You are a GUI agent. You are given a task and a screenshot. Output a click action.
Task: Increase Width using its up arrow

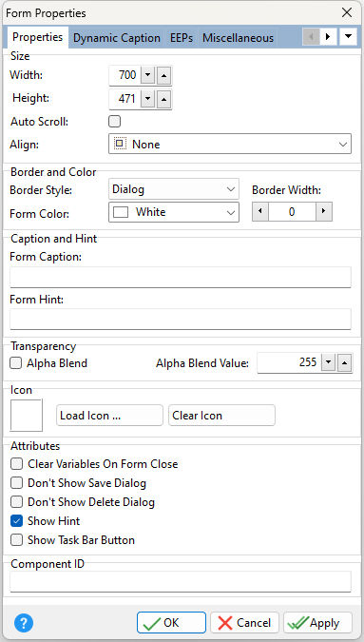pos(163,76)
